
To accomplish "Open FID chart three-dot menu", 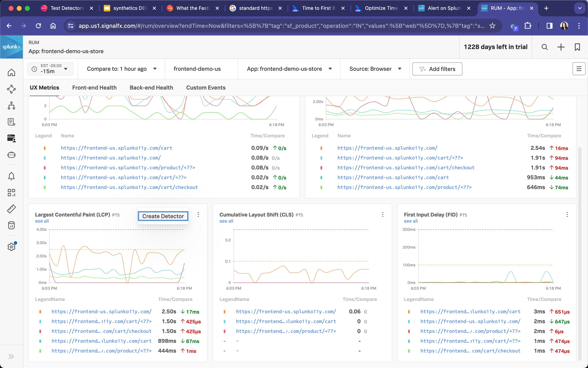I will pos(567,214).
